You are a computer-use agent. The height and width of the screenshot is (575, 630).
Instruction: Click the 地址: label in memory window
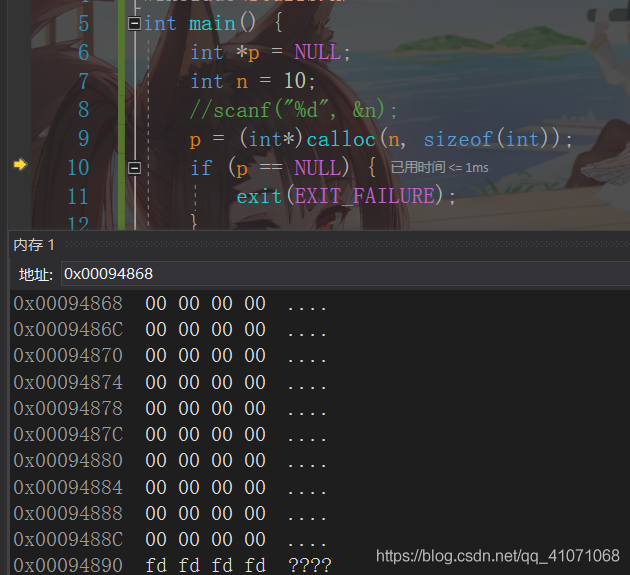36,275
